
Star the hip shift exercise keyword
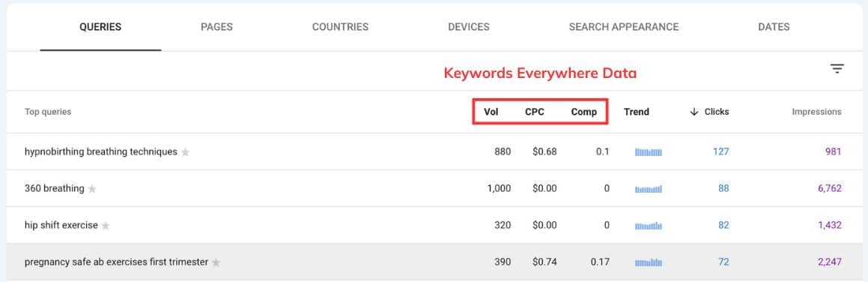click(x=106, y=226)
